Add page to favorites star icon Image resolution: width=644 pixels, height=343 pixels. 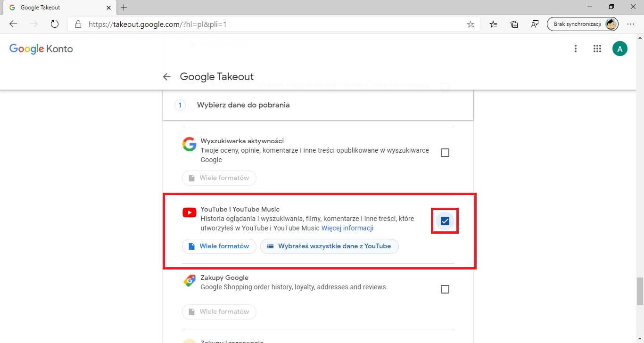click(x=471, y=24)
